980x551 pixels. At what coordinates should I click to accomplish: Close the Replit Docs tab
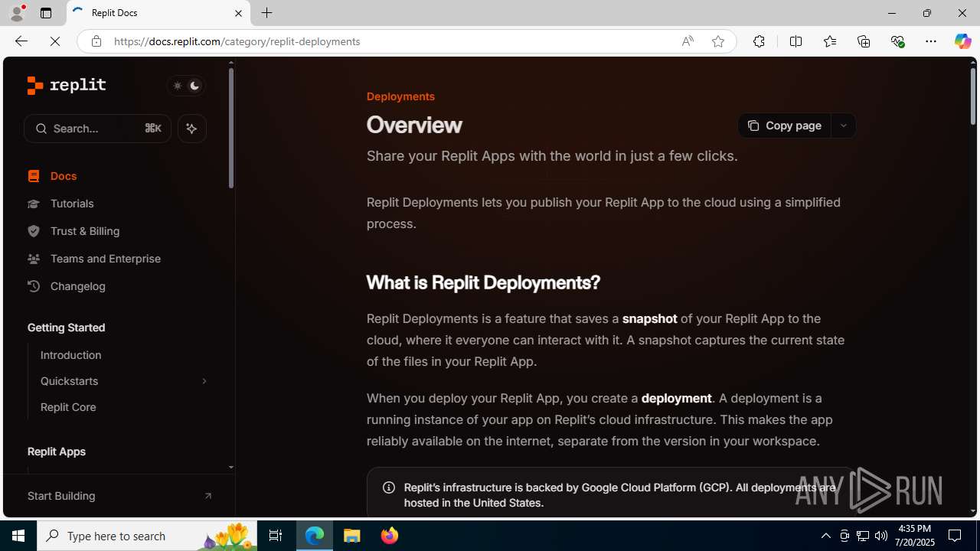(x=238, y=13)
